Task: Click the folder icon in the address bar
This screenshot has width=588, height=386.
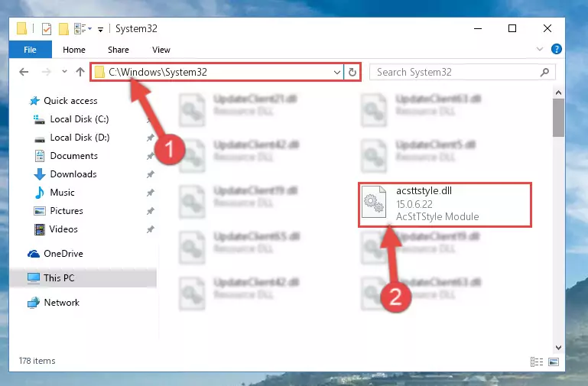Action: (x=99, y=72)
